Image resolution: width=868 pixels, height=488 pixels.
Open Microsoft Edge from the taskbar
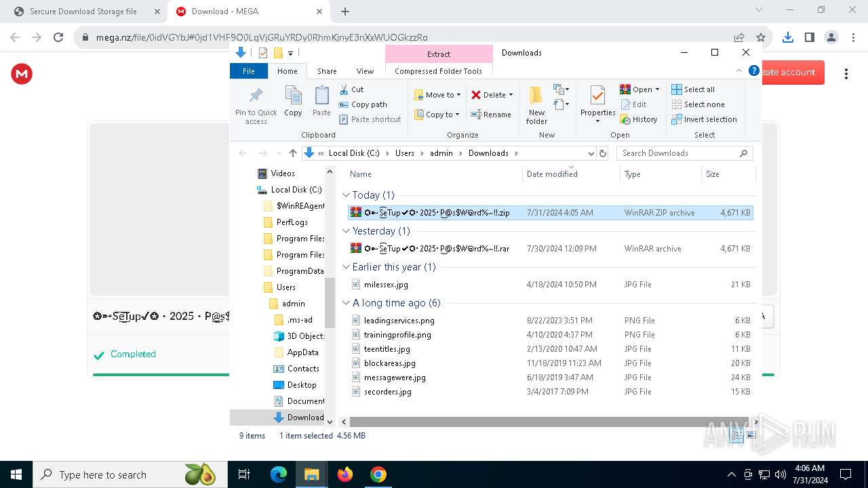(279, 474)
